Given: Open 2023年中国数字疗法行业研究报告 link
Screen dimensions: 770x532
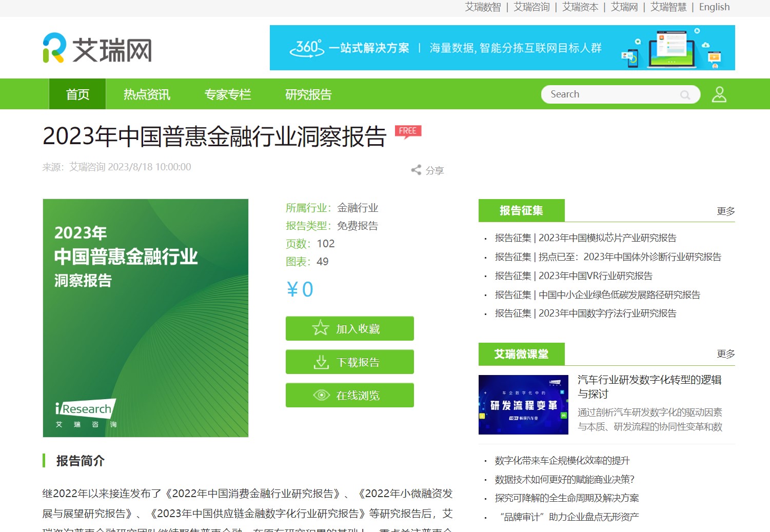Looking at the screenshot, I should pos(585,313).
